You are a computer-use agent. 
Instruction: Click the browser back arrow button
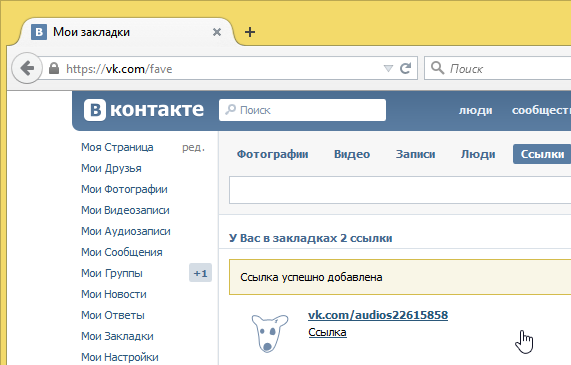(x=27, y=68)
